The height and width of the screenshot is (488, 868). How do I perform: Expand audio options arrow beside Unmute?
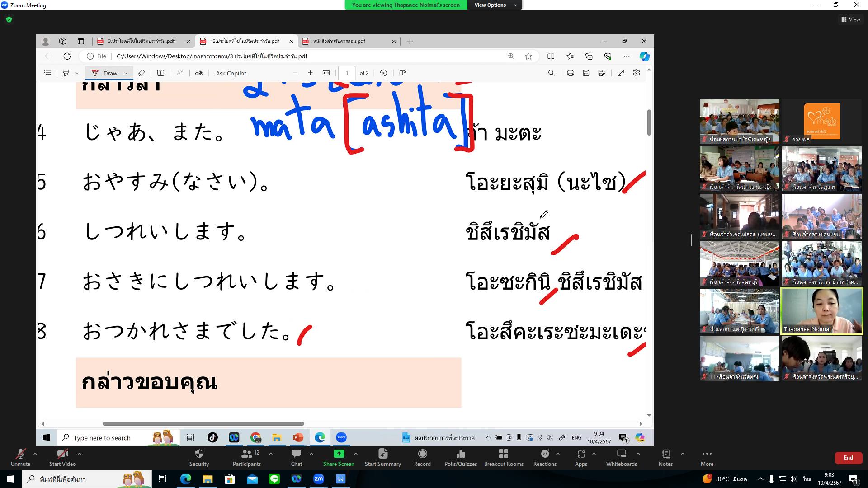coord(35,453)
